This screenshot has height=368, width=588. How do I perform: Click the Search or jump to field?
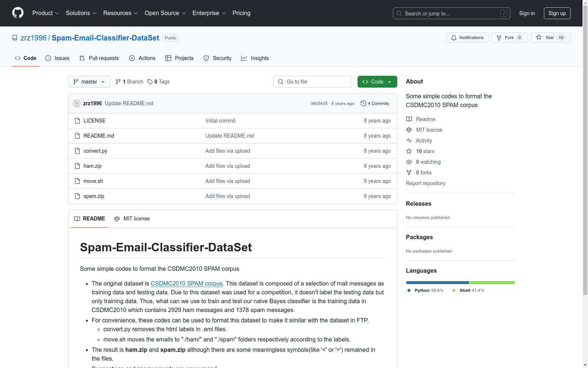coord(452,13)
